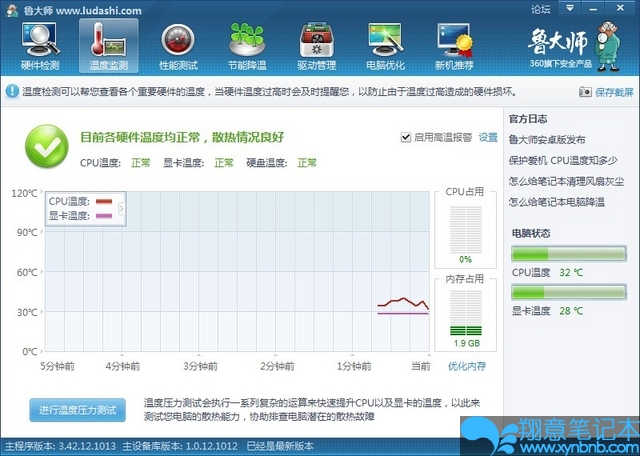
Task: Open the 驱动管理 driver management tab
Action: pos(316,47)
